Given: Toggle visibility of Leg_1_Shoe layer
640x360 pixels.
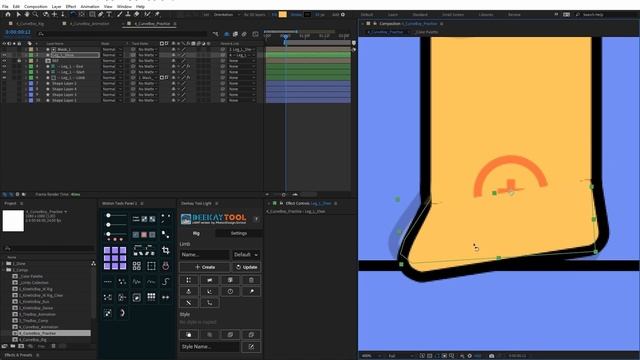Looking at the screenshot, I should 4,55.
